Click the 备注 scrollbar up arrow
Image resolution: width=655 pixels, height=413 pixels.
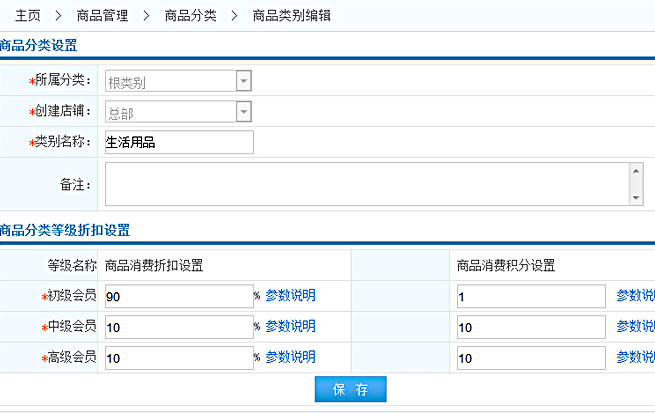click(636, 171)
